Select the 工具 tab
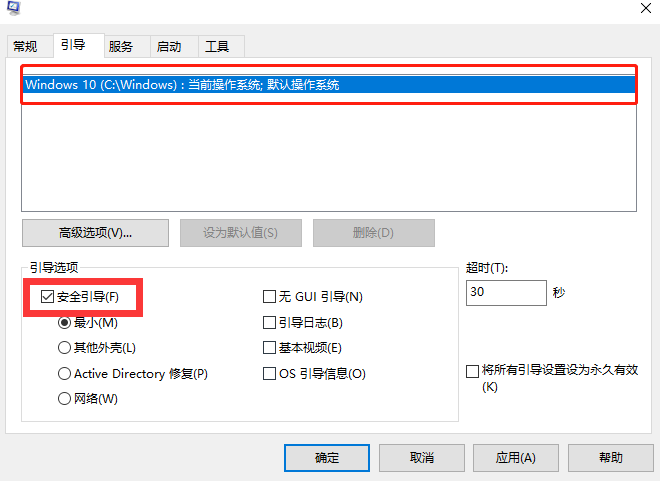 point(217,47)
